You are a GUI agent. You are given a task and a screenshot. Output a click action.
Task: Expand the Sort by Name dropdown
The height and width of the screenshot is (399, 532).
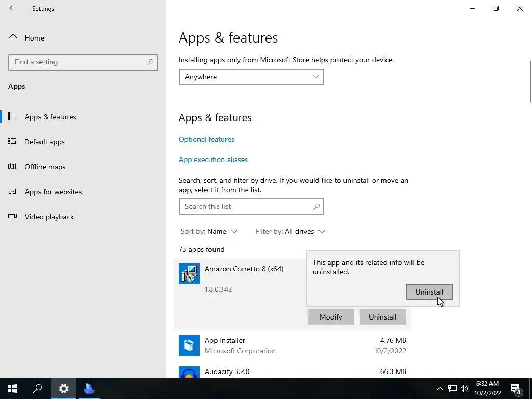(x=209, y=231)
